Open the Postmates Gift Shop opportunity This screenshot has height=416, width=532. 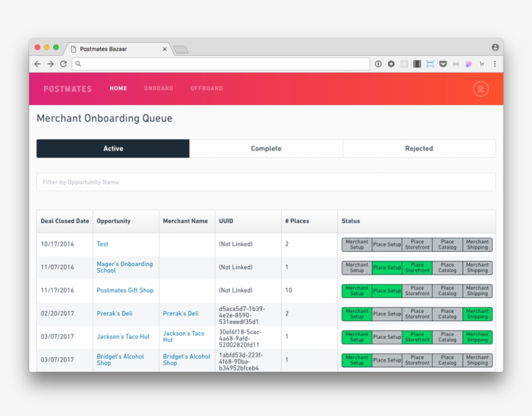click(125, 291)
